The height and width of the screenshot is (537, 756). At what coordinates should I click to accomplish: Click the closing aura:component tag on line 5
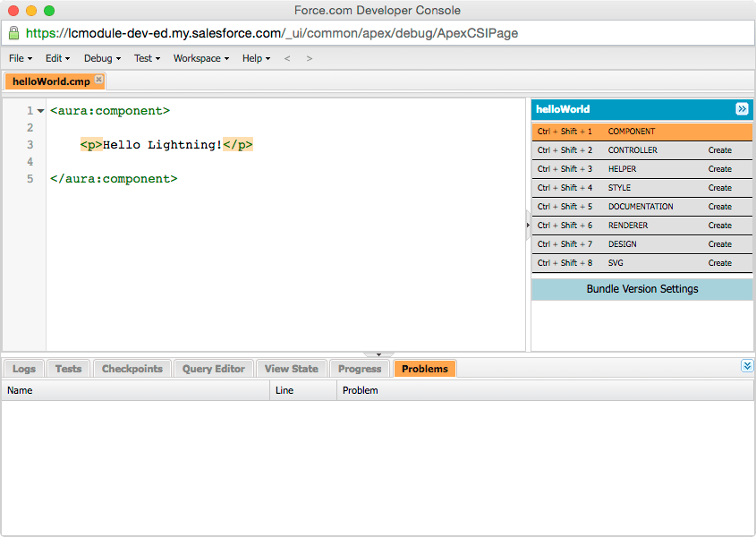(114, 179)
